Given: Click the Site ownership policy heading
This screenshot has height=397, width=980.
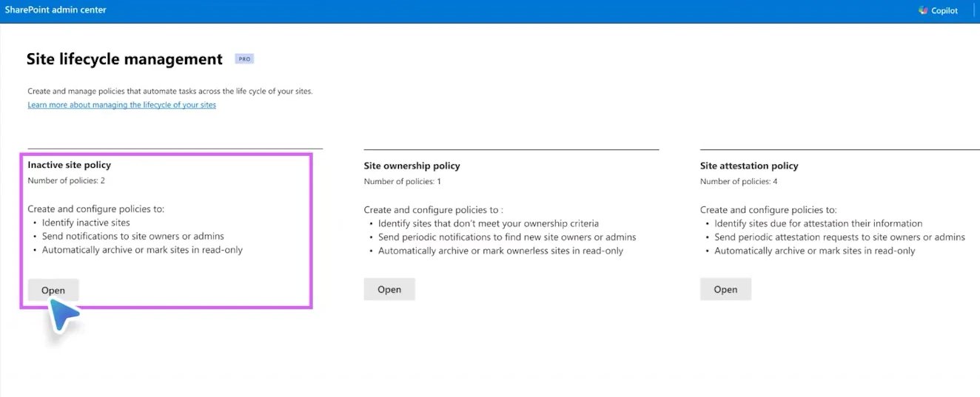Looking at the screenshot, I should tap(412, 166).
